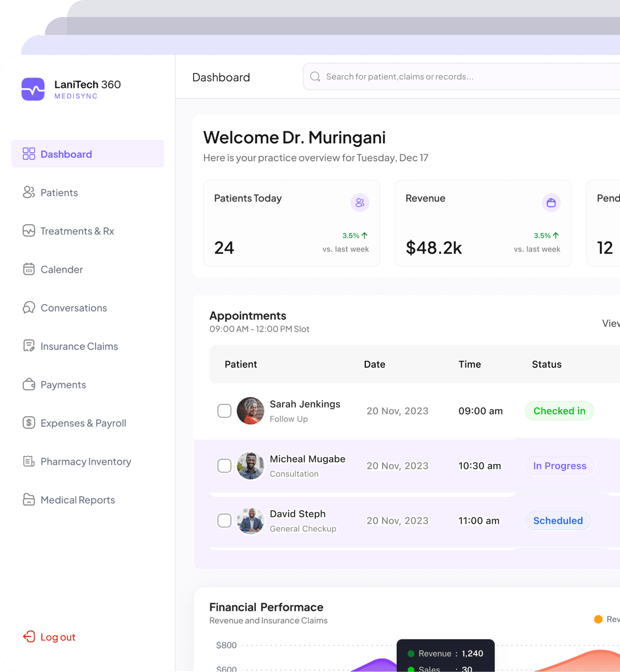
Task: Click the Checked in status badge
Action: 559,411
